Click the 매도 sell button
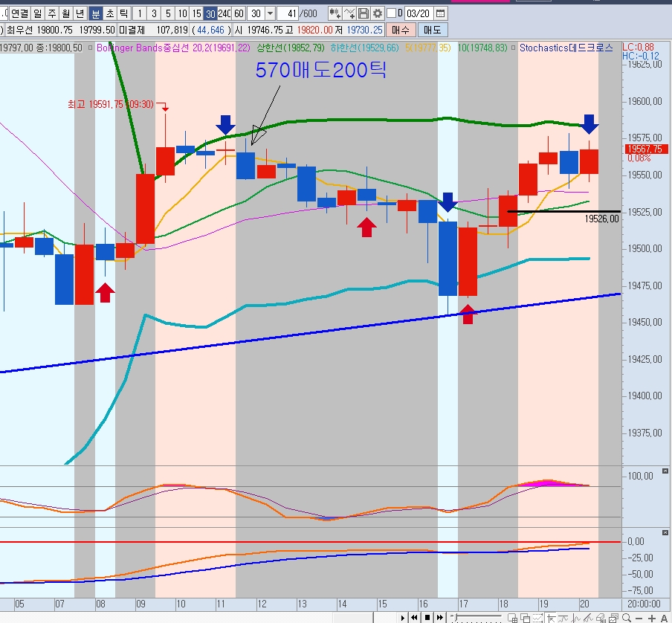The height and width of the screenshot is (623, 672). [x=432, y=30]
